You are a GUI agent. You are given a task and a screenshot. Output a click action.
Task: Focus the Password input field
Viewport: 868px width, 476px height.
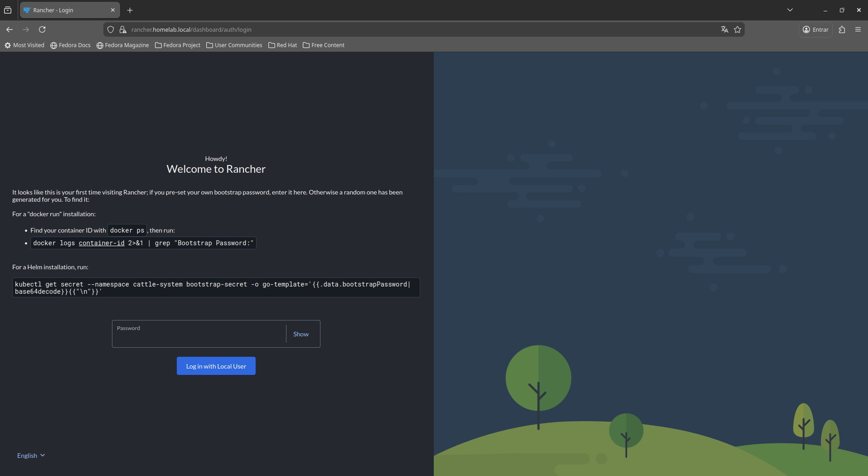199,337
